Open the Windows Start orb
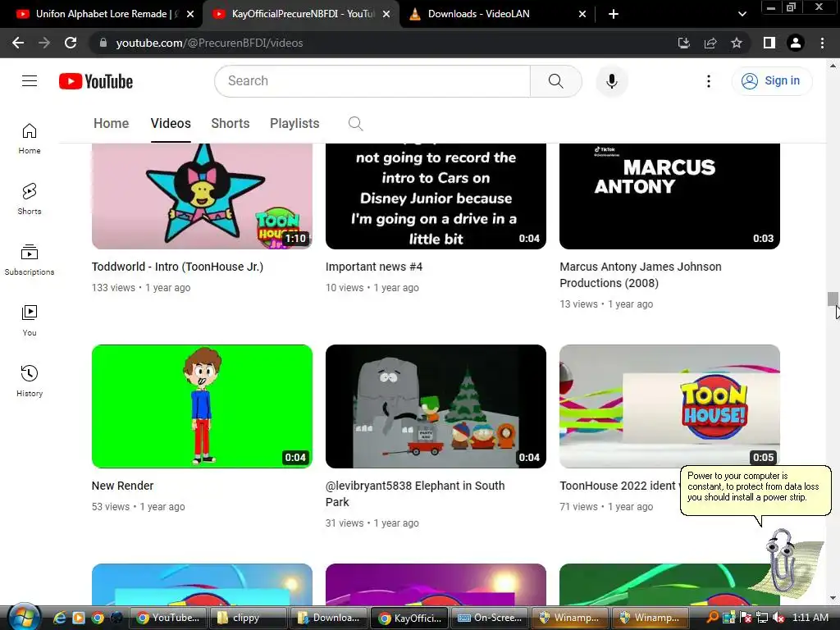 [x=24, y=618]
